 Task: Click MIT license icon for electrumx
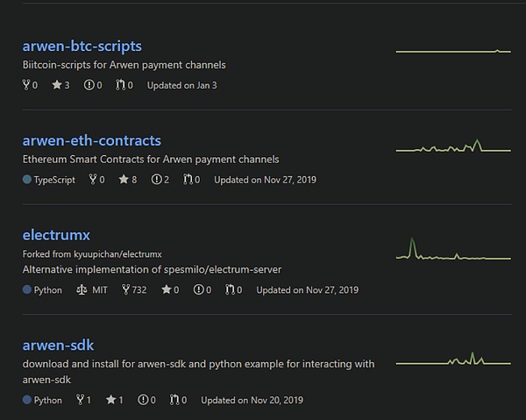coord(82,289)
